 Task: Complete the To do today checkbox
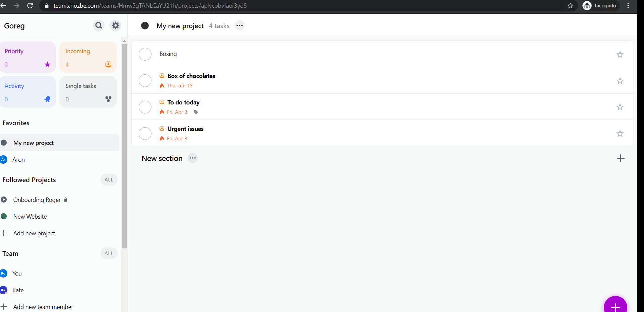[145, 107]
